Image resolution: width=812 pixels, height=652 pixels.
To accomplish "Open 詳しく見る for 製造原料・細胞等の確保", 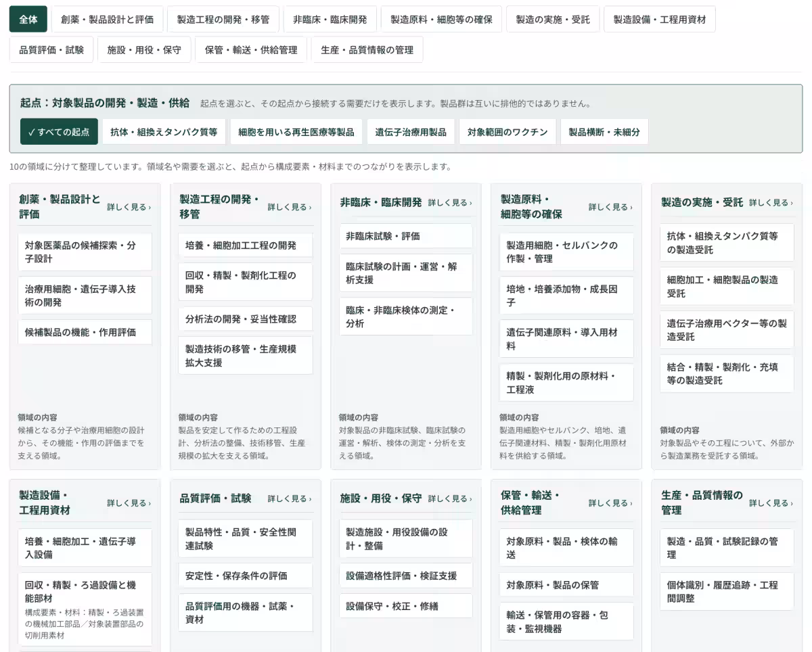I will pos(610,207).
